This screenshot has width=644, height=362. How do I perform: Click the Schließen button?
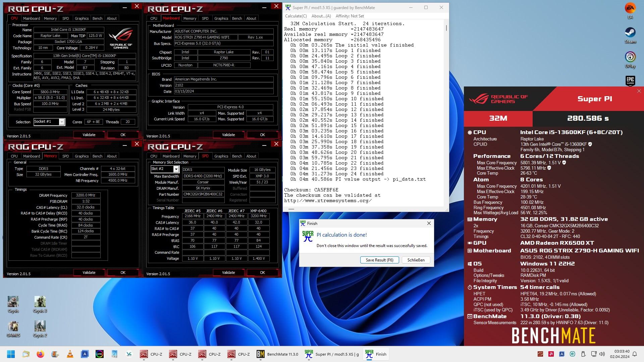pyautogui.click(x=416, y=260)
